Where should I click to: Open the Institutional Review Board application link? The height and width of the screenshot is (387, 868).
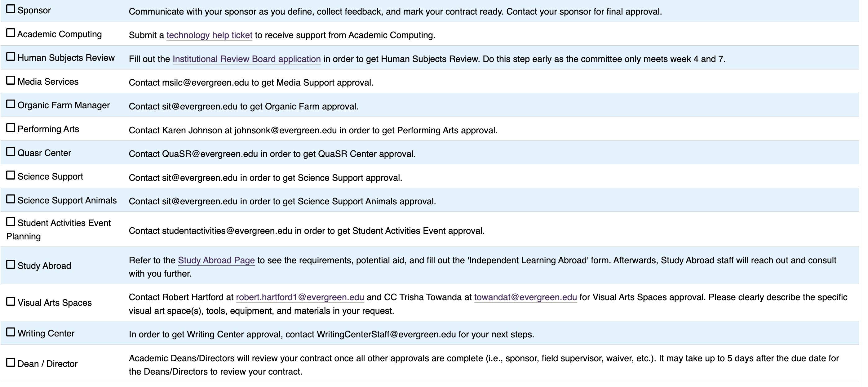pyautogui.click(x=246, y=59)
